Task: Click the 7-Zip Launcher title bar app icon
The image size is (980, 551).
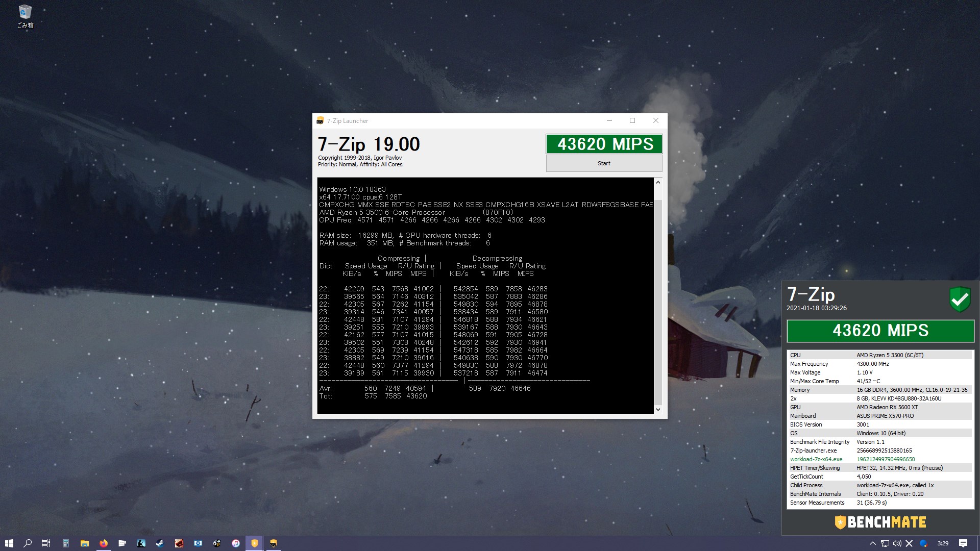Action: [320, 121]
